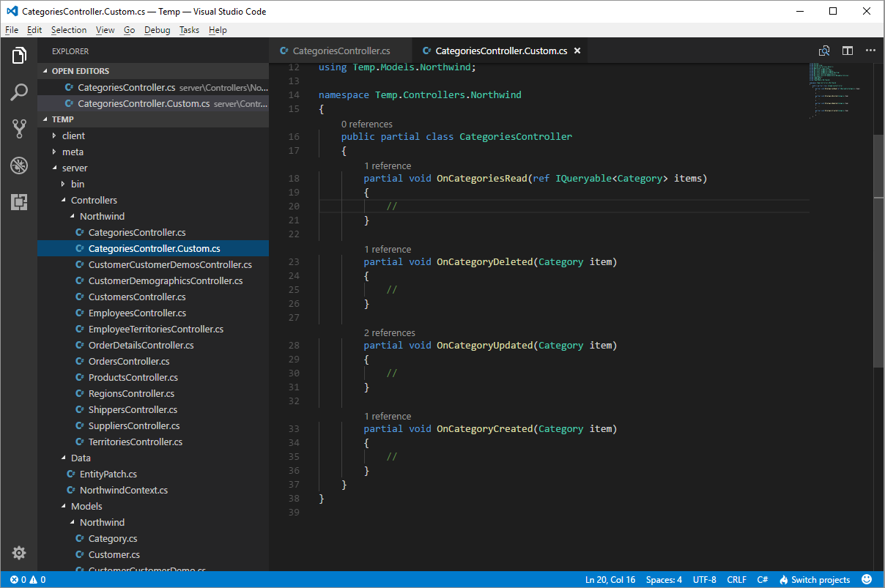Click the flame icon next to Switch projects

click(783, 579)
